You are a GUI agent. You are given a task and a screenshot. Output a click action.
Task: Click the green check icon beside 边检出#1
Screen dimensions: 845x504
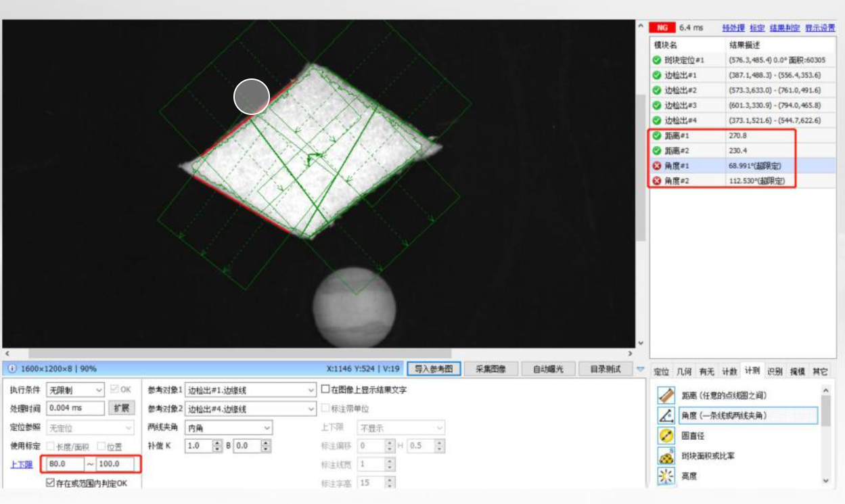click(x=657, y=75)
